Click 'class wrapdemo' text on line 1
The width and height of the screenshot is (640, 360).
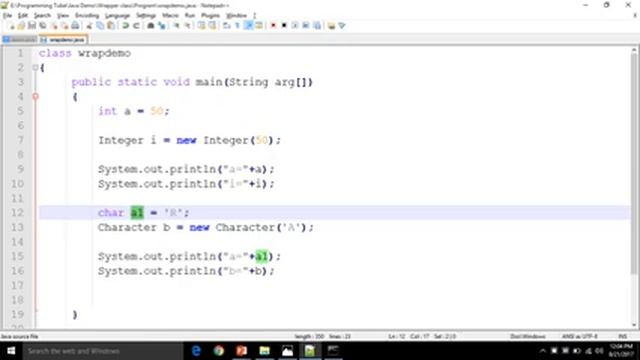[85, 53]
